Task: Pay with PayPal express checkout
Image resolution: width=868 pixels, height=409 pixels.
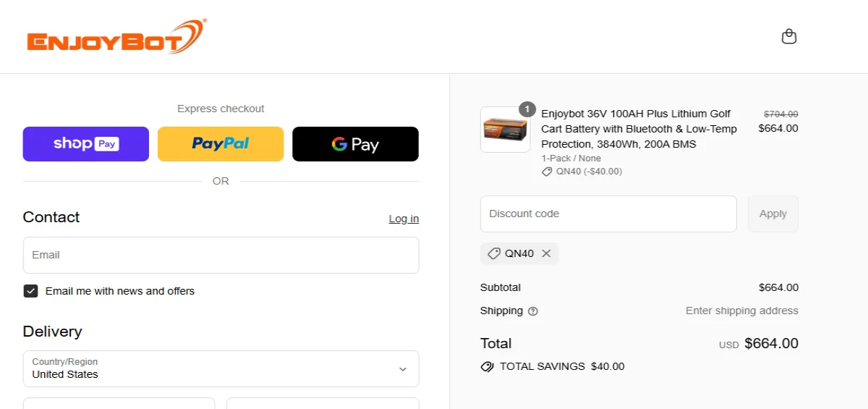Action: tap(221, 144)
